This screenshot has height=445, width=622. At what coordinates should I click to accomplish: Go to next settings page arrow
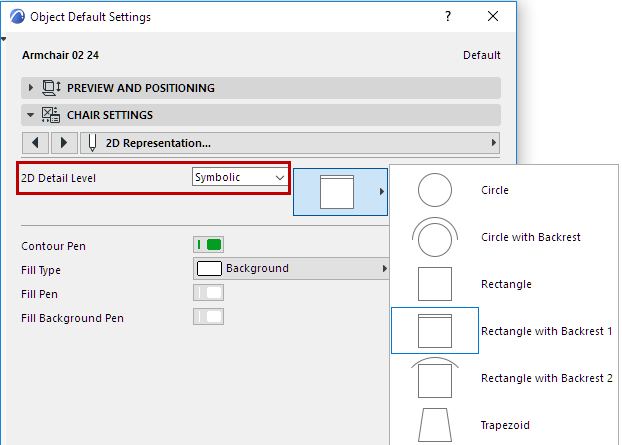(x=64, y=142)
